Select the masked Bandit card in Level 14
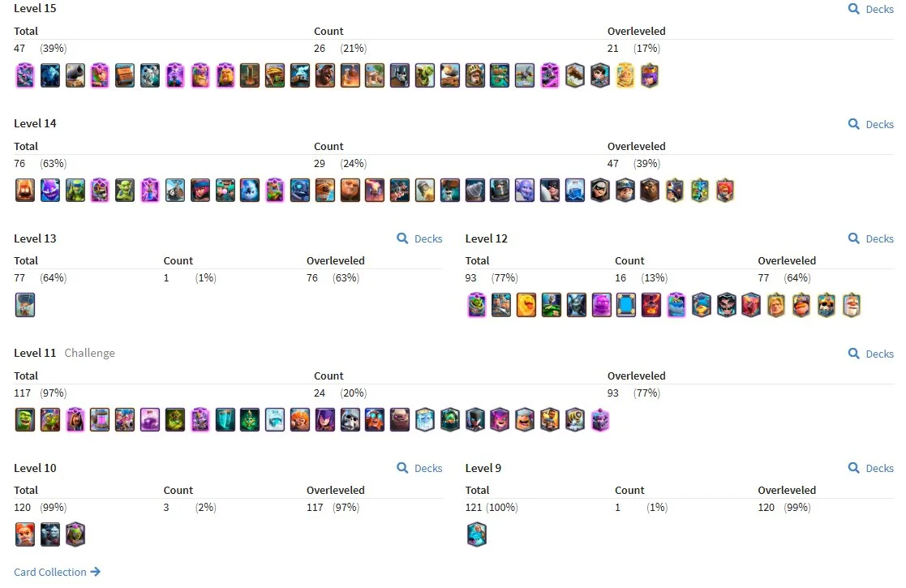The height and width of the screenshot is (588, 906). pos(599,191)
